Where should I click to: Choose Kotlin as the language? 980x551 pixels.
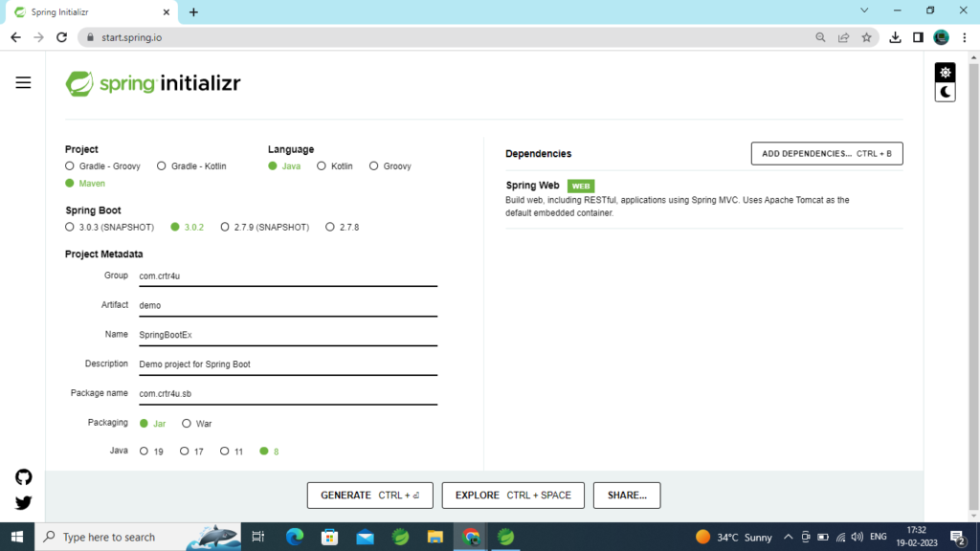335,166
